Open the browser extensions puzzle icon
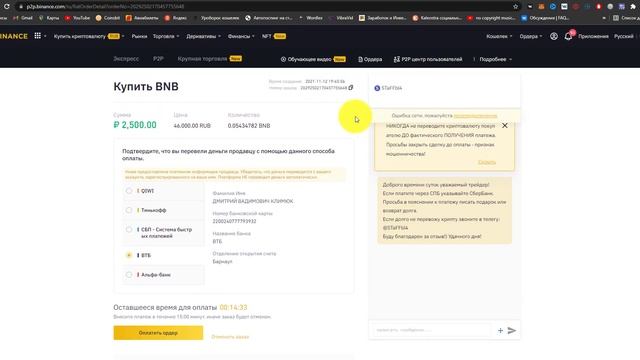Screen dimensions: 640x360 pyautogui.click(x=633, y=7)
